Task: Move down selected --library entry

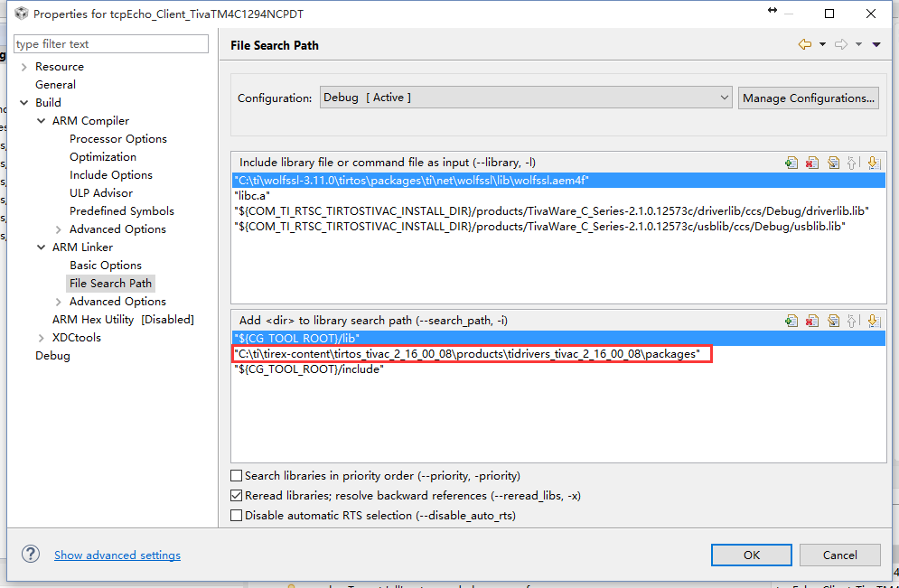Action: [874, 163]
